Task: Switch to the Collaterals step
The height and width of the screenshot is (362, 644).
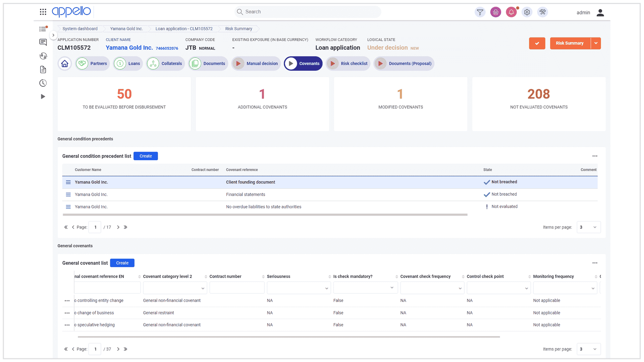Action: click(166, 64)
